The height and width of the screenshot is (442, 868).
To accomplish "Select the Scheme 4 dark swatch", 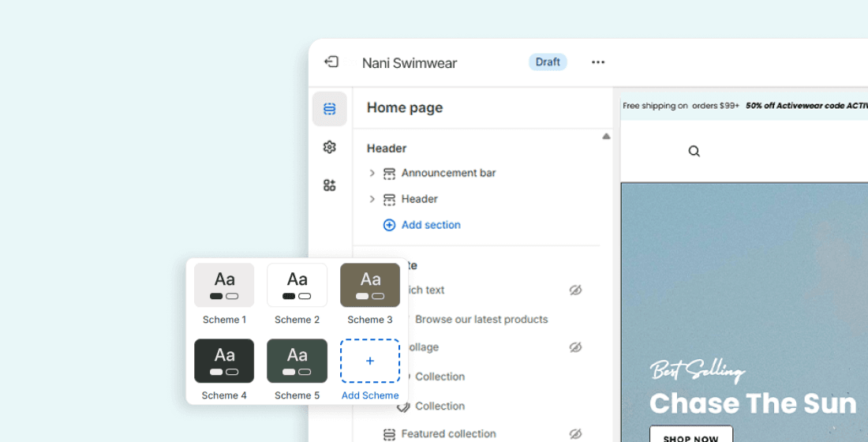I will point(224,361).
